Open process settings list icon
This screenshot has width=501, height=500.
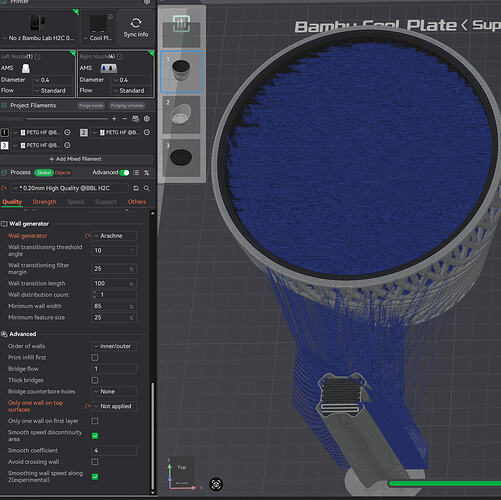point(136,172)
